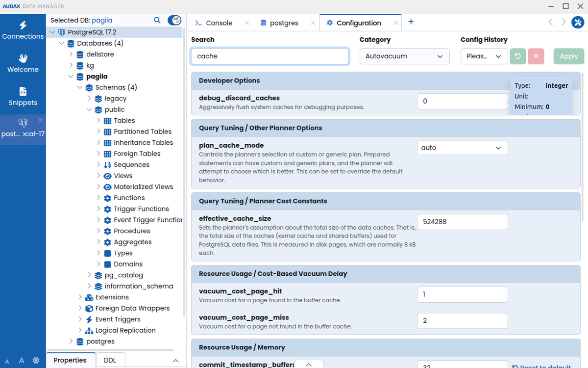Open the Config History dropdown

tap(484, 56)
